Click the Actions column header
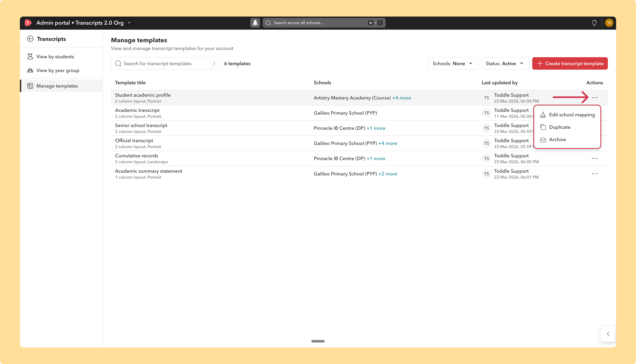 point(594,83)
